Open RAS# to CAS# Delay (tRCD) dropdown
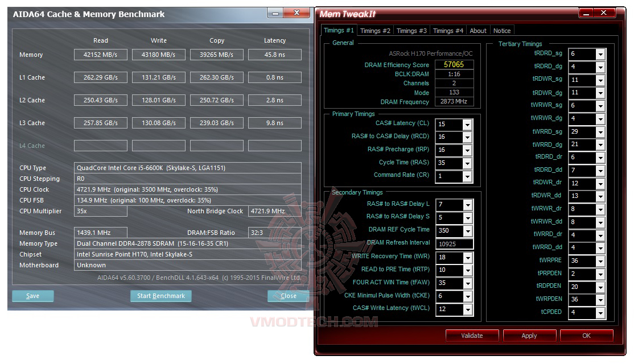 tap(467, 138)
